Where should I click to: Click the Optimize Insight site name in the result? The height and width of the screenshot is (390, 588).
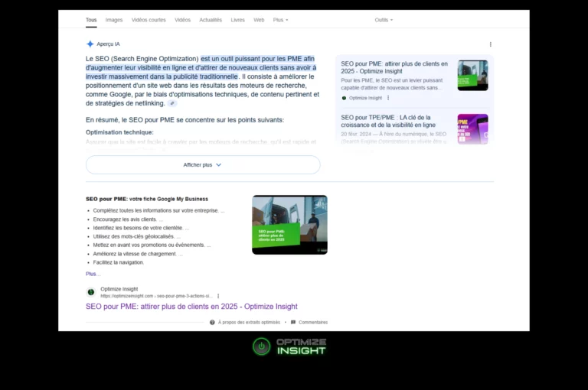[119, 289]
